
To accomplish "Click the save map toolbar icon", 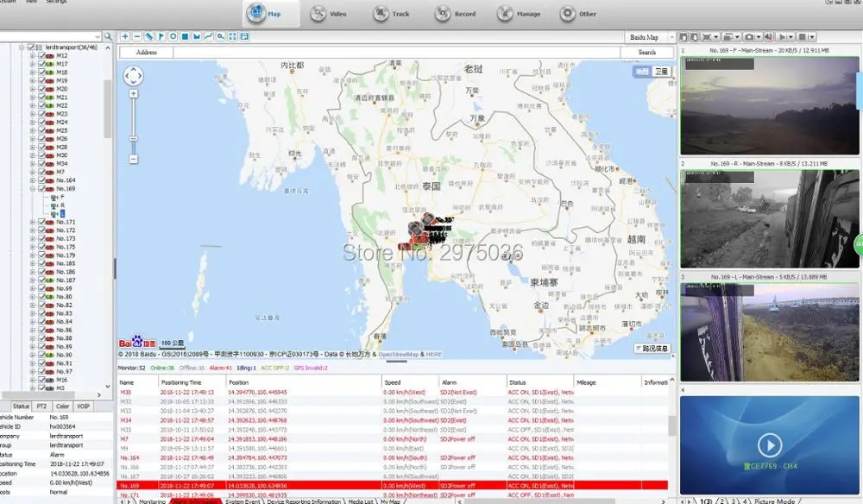I will pyautogui.click(x=244, y=36).
